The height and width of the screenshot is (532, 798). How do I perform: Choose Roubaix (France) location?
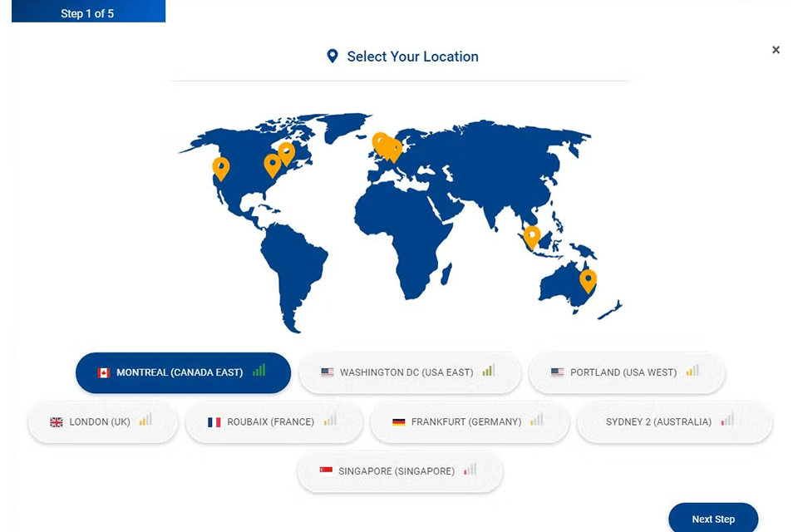point(274,422)
